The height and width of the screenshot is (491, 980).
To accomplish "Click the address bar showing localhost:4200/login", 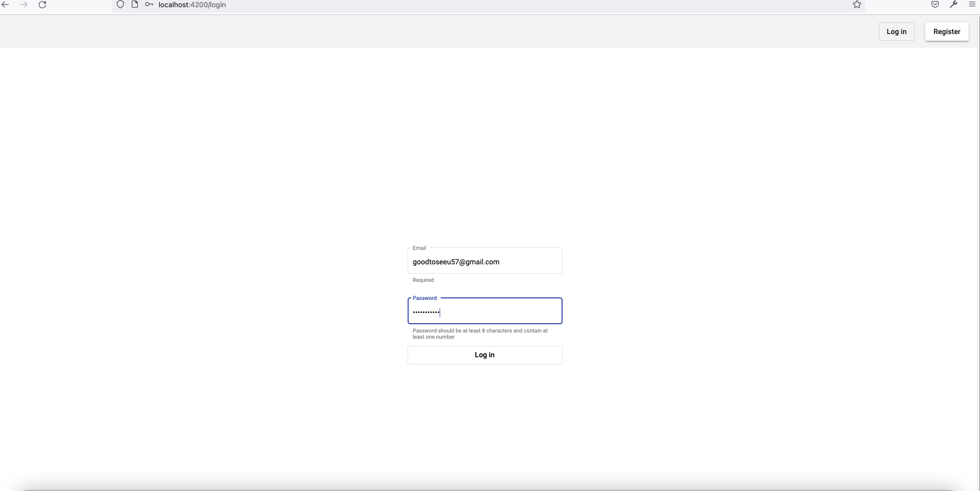I will pyautogui.click(x=192, y=5).
